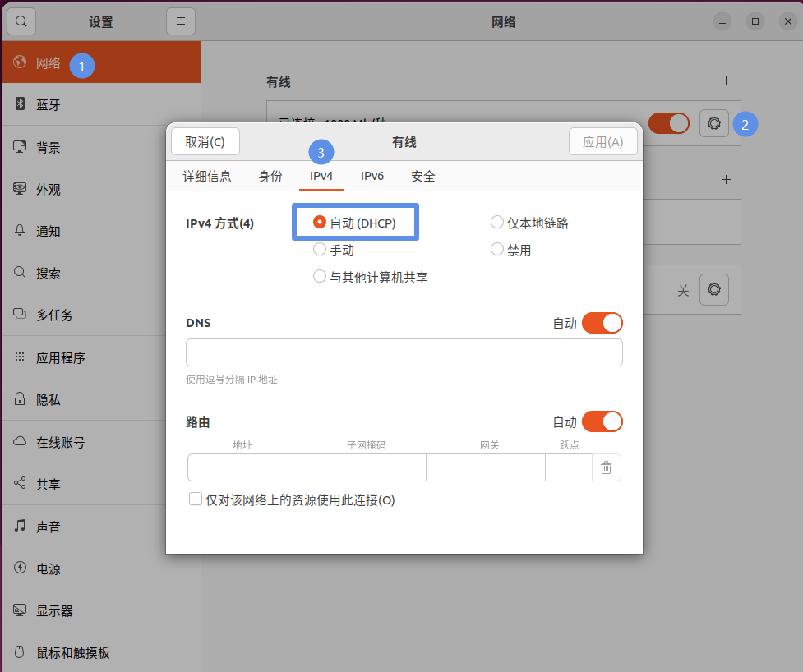
Task: Click the DNS address input field
Action: tap(404, 352)
